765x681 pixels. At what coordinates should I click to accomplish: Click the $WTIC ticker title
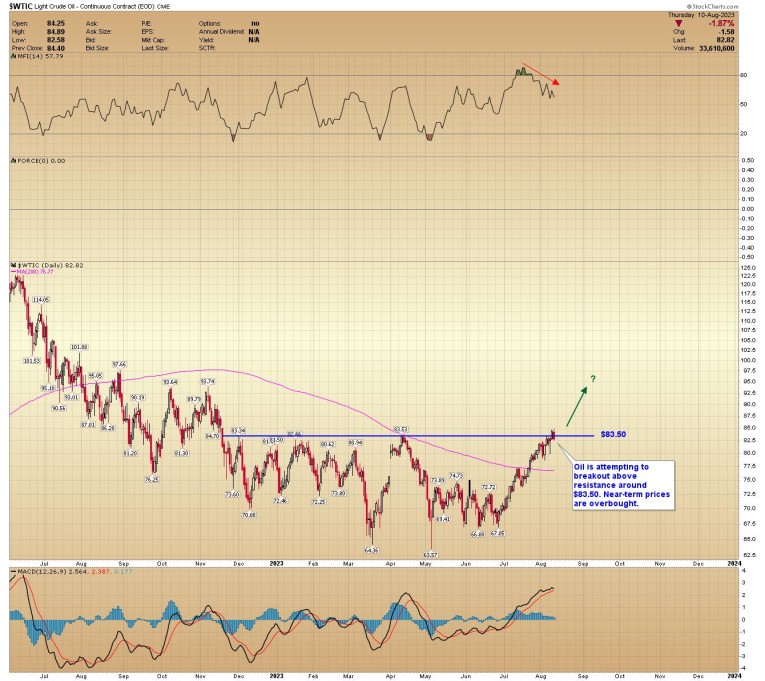pos(20,7)
